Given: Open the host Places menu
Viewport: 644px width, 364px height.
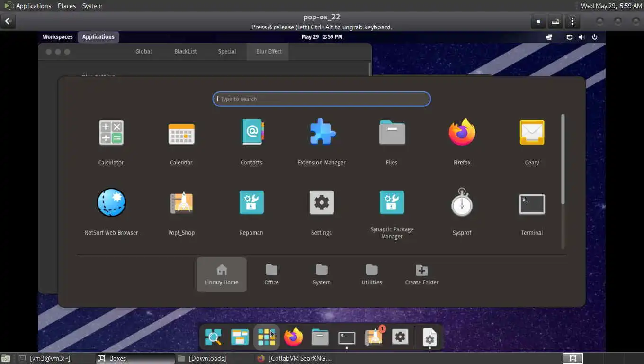Looking at the screenshot, I should pyautogui.click(x=67, y=6).
